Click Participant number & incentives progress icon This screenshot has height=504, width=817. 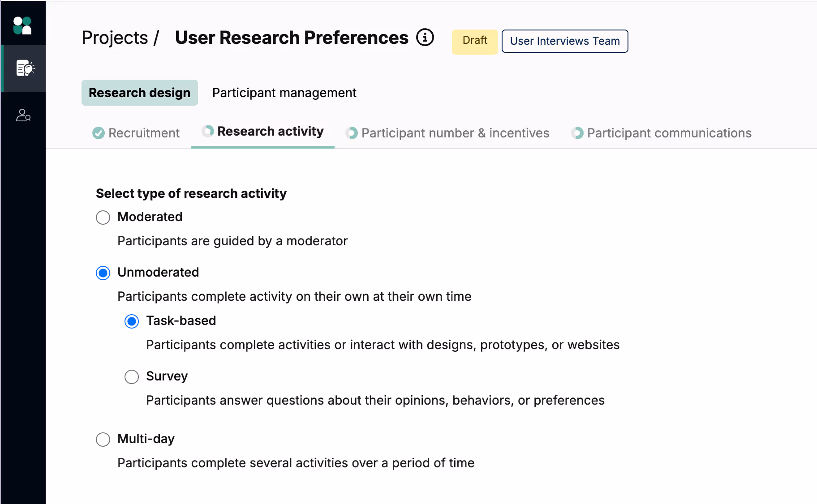(352, 133)
